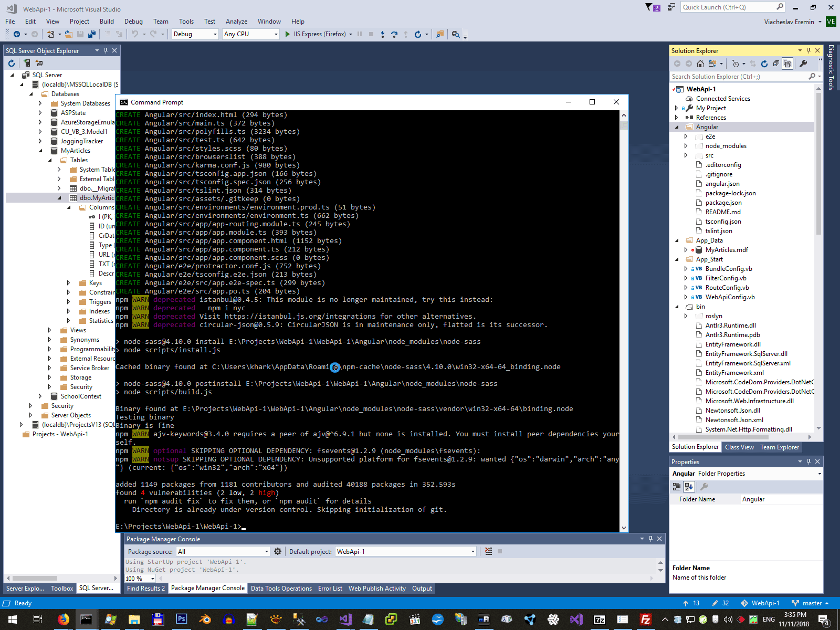Screen dimensions: 840x630
Task: Toggle auto-hide pin on Solution Explorer
Action: 808,50
